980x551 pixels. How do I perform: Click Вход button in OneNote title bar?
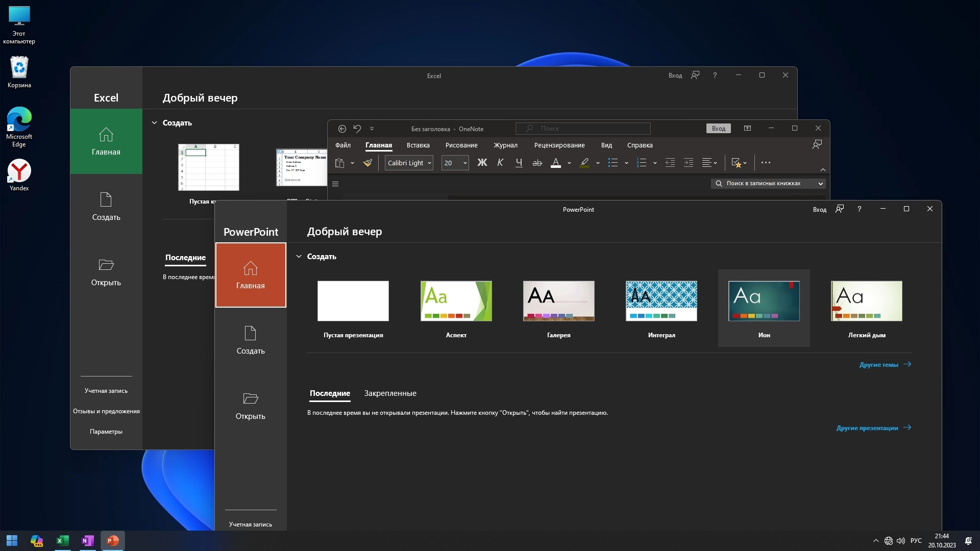718,129
